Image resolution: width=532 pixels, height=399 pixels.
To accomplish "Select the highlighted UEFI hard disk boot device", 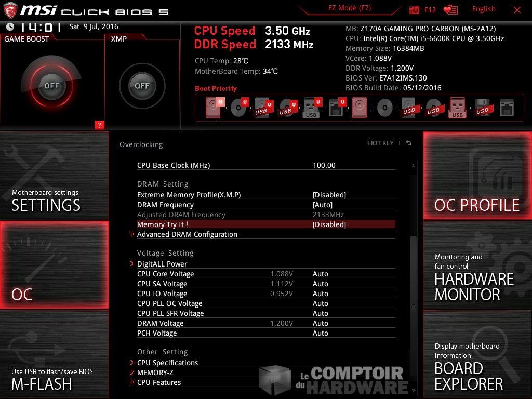I will pyautogui.click(x=214, y=108).
